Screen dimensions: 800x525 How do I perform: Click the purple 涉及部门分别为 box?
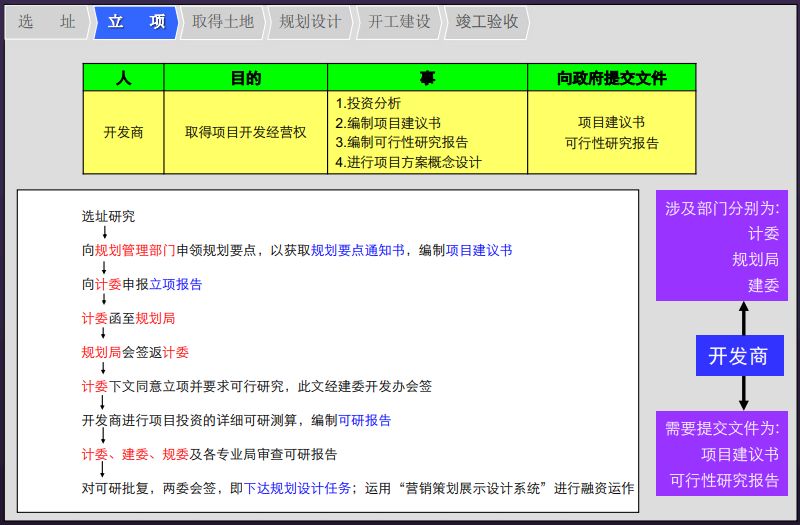721,246
